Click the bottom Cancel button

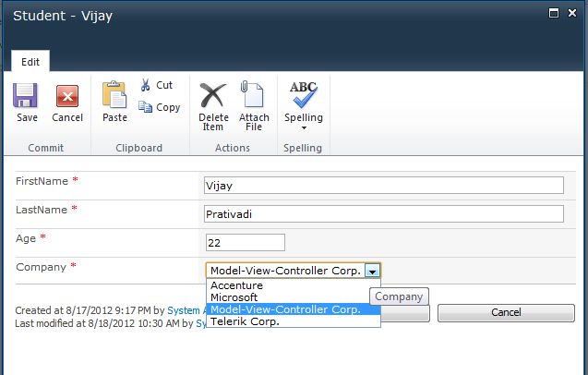(x=506, y=312)
